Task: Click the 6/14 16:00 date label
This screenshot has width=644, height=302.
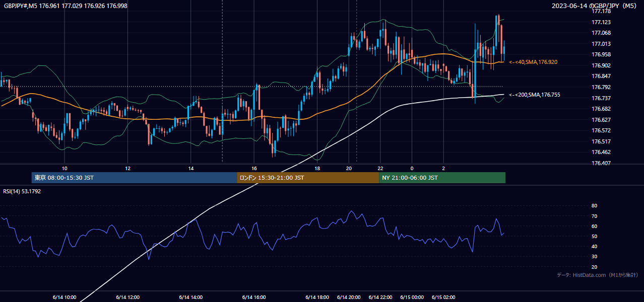Action: [254, 297]
